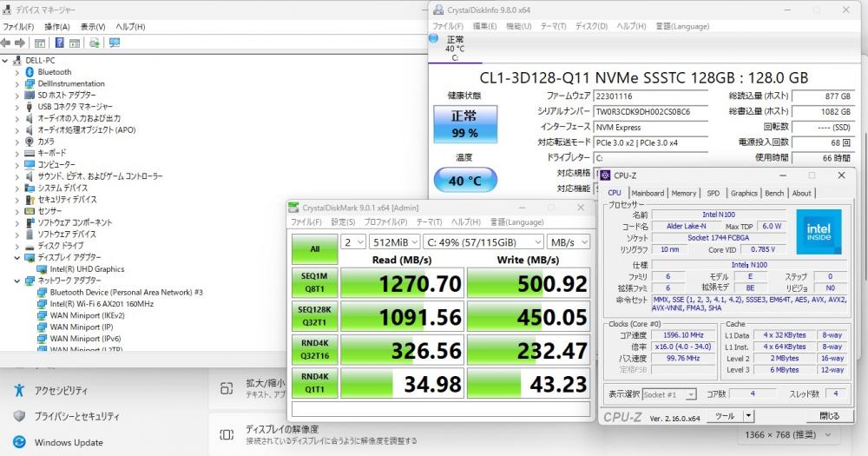
Task: Open the MB/s unit dropdown
Action: (569, 242)
